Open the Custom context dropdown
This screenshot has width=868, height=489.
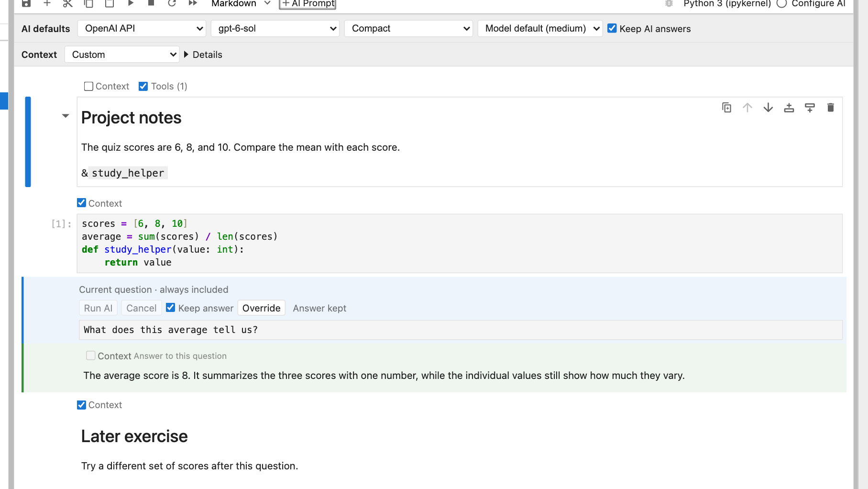click(x=122, y=55)
